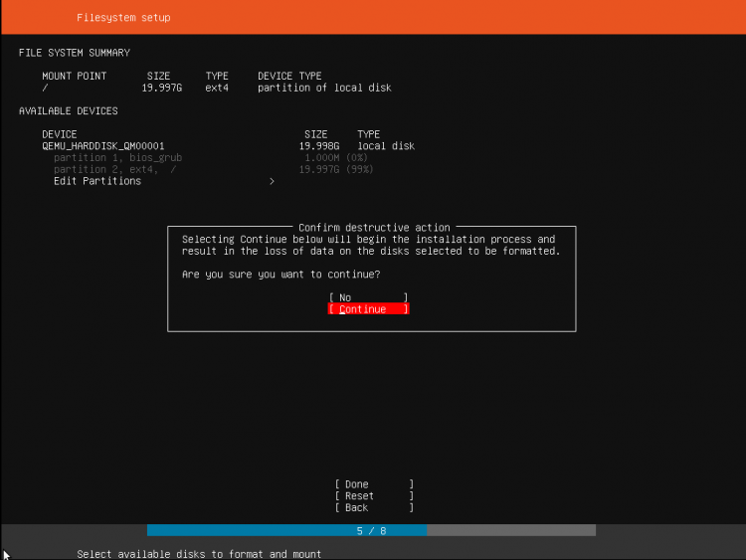
Task: Select the partition 2, ext4 row
Action: tap(213, 169)
